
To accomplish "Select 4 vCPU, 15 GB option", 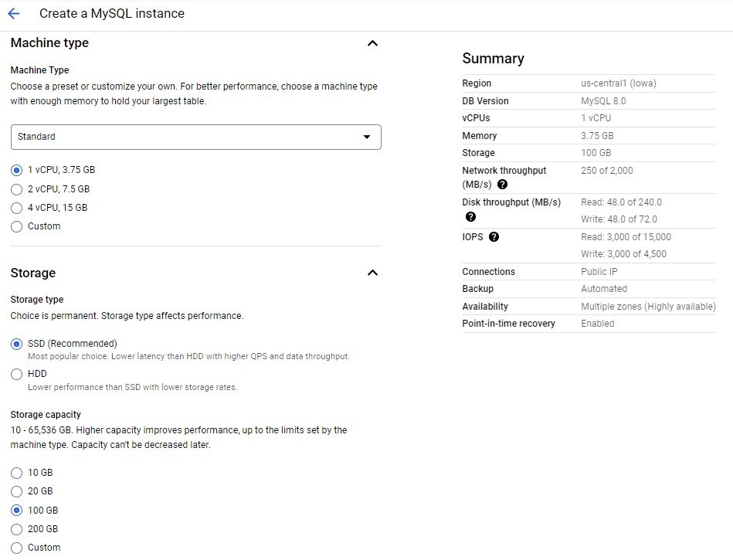I will 17,208.
